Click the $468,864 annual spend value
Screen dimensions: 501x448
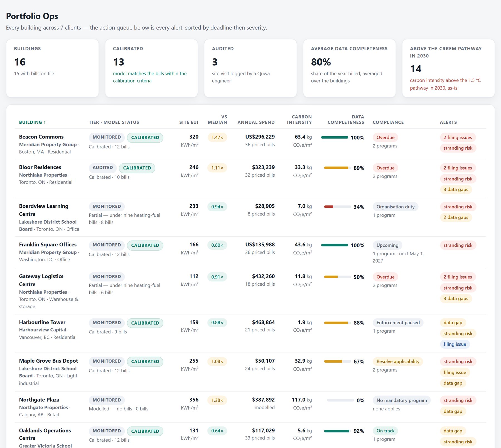pos(263,322)
